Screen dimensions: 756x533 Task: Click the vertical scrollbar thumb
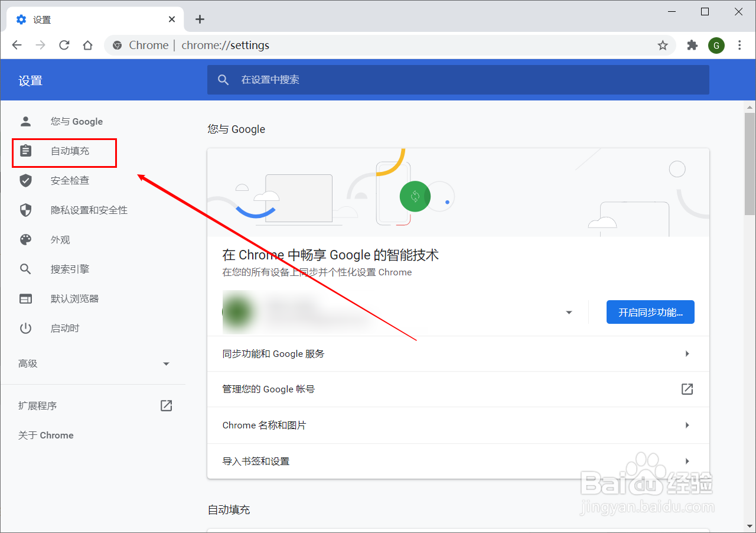750,164
